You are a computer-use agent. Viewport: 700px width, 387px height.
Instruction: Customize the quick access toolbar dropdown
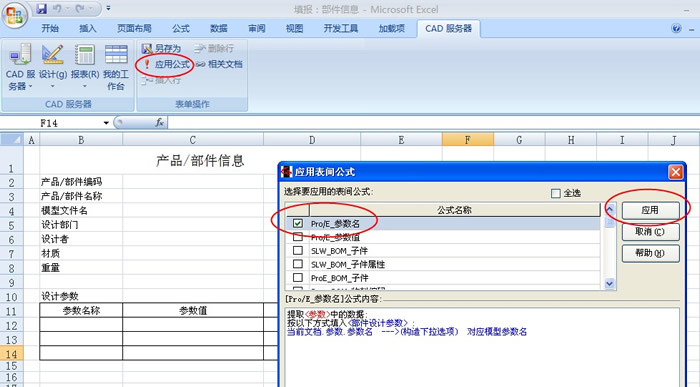tap(108, 8)
